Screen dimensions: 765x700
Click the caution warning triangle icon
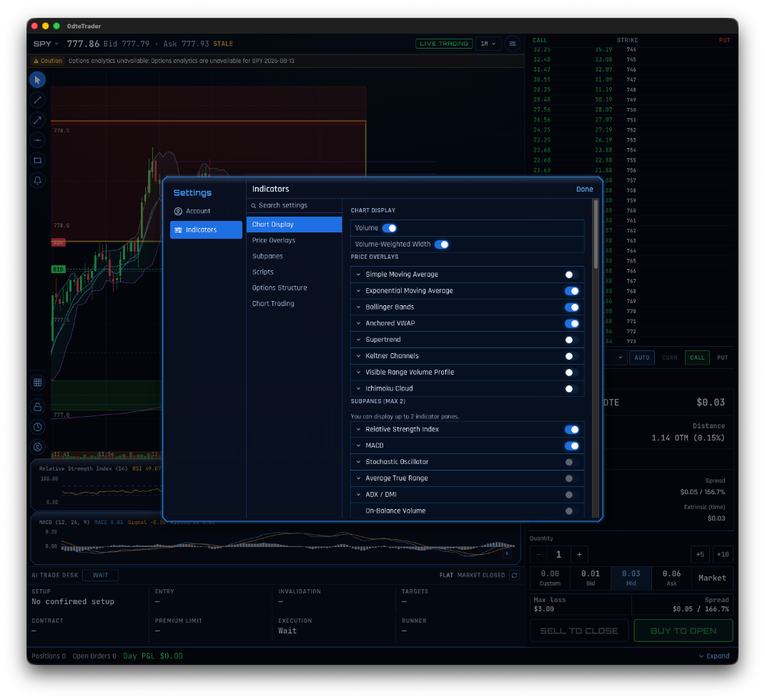point(36,61)
